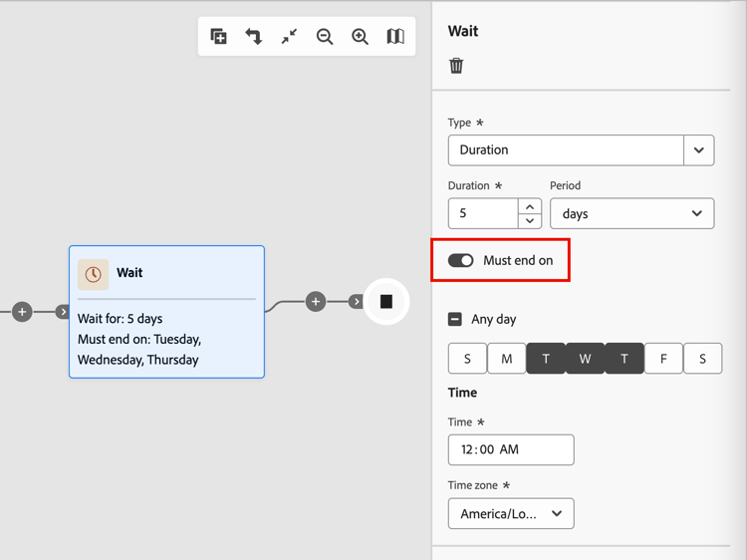This screenshot has width=747, height=560.
Task: Zoom in on the canvas
Action: pyautogui.click(x=360, y=36)
